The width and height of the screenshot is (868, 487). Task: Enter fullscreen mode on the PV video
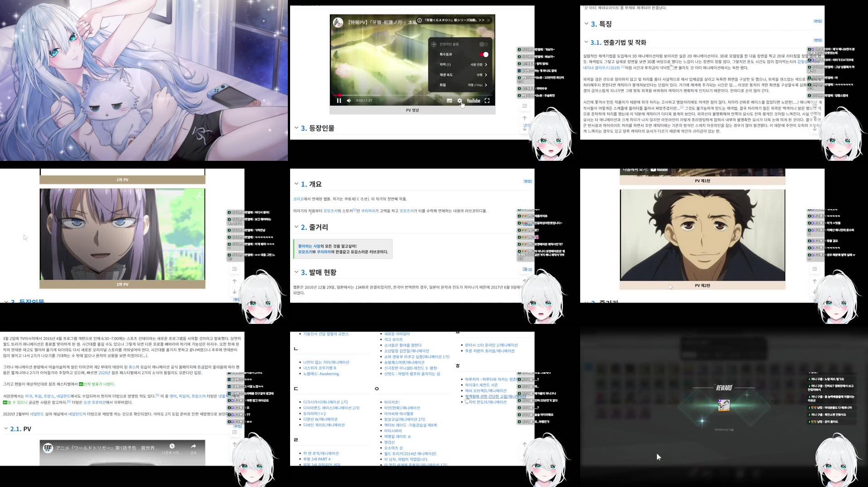(x=487, y=101)
